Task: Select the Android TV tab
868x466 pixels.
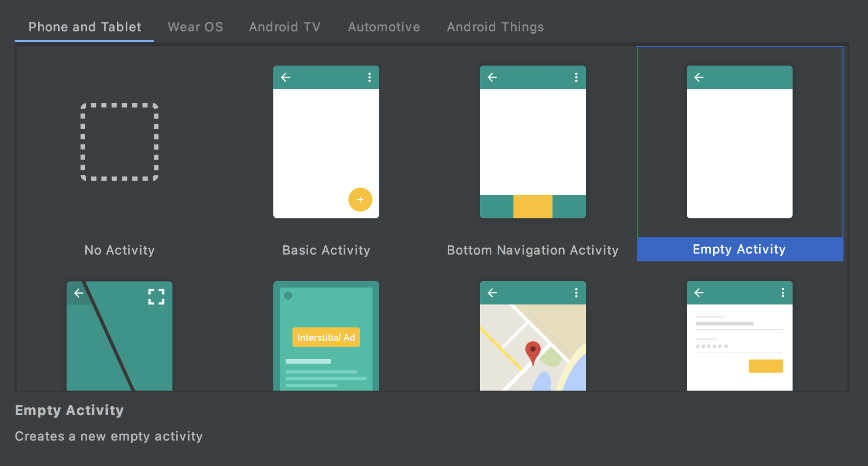Action: (x=285, y=27)
